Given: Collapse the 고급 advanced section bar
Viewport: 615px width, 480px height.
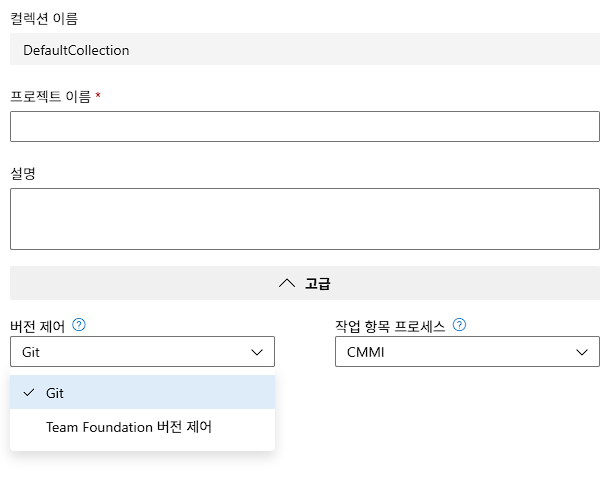Looking at the screenshot, I should tap(305, 283).
